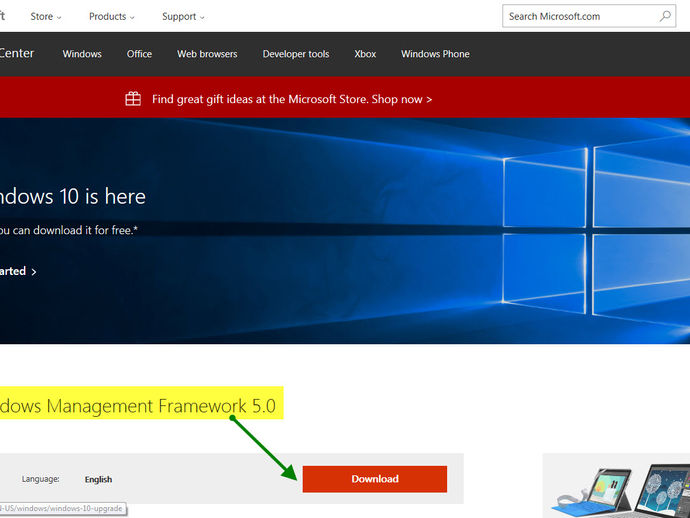Expand the Products dropdown menu
Viewport: 690px width, 518px height.
point(112,17)
